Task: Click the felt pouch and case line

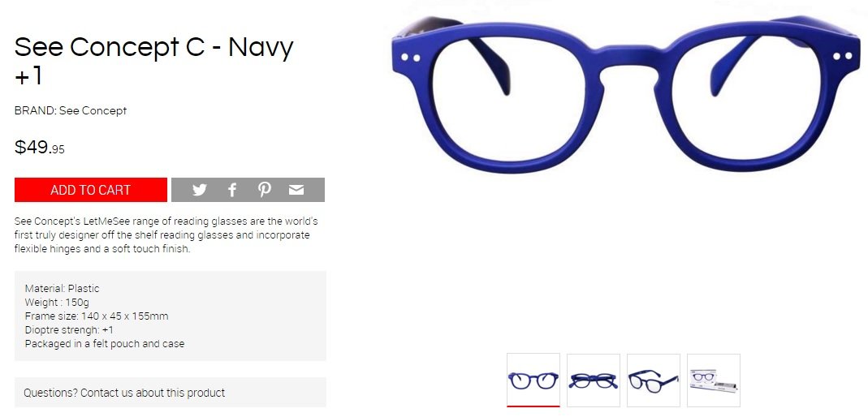Action: pyautogui.click(x=105, y=343)
